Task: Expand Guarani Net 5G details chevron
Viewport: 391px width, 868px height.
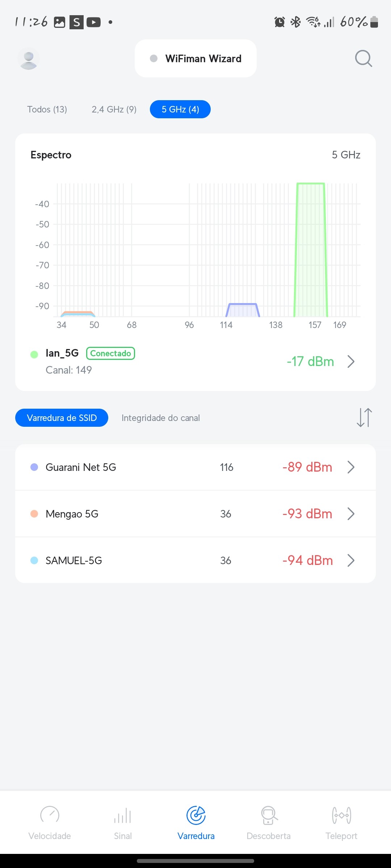Action: tap(350, 467)
